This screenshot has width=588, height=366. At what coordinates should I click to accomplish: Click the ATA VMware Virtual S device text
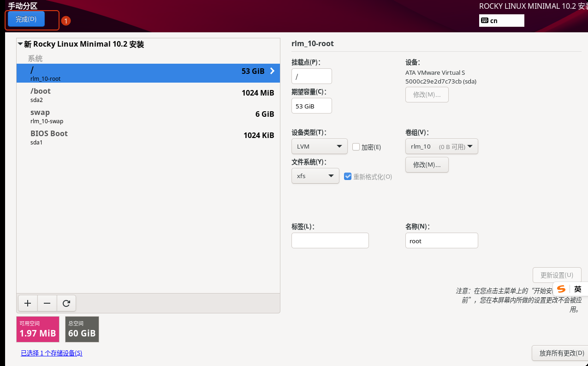click(x=435, y=73)
